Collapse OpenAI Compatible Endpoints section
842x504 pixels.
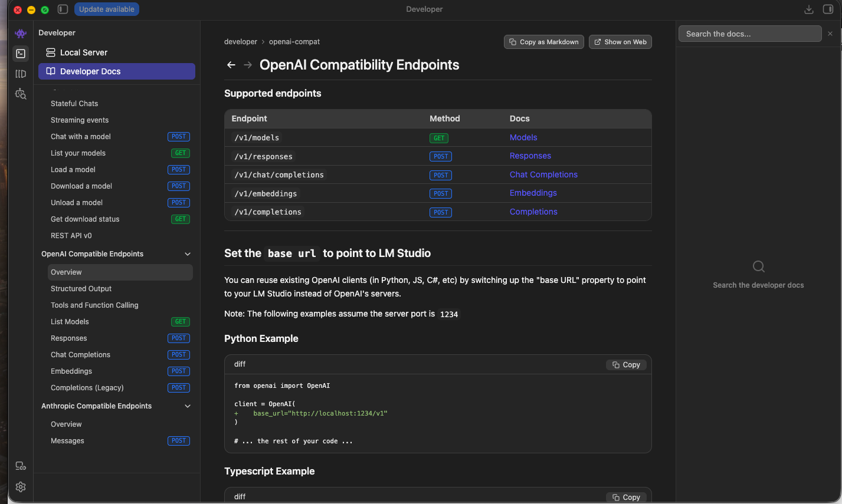pos(188,254)
